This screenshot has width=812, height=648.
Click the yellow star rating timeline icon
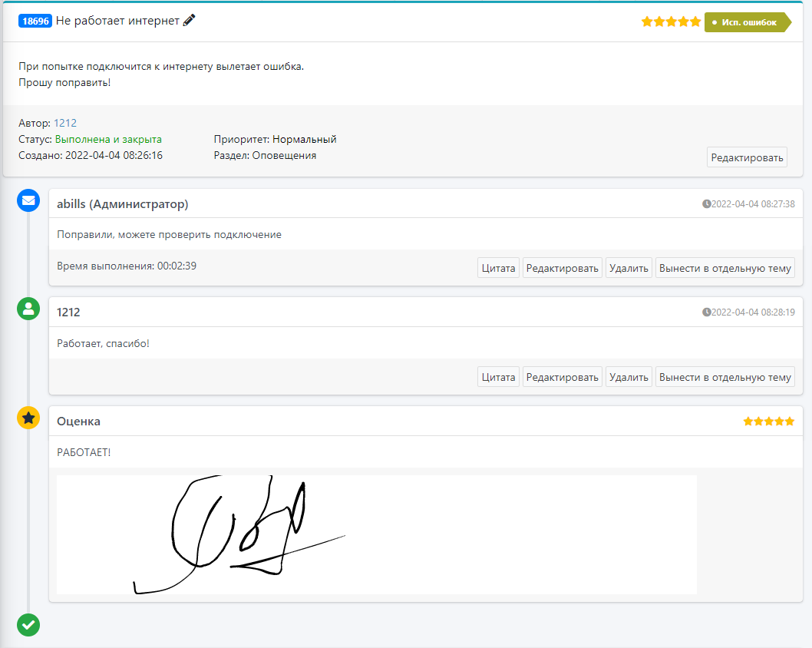click(28, 418)
